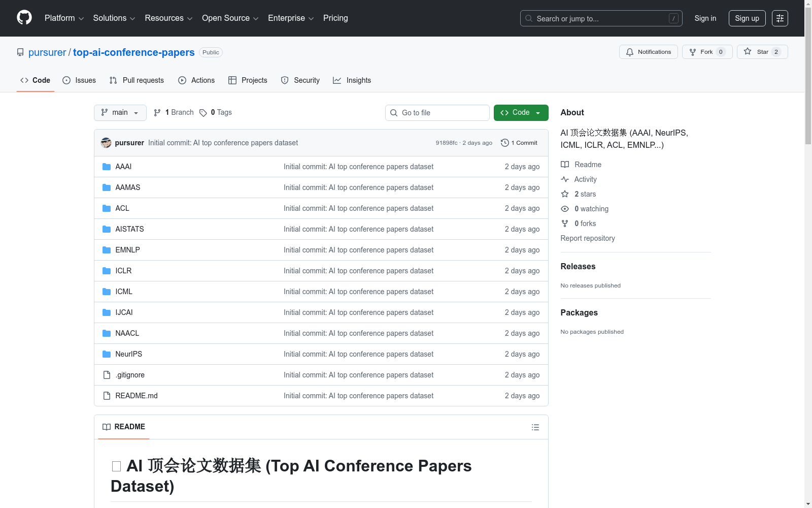Viewport: 812px width, 508px height.
Task: Click the README tab label
Action: click(x=124, y=427)
